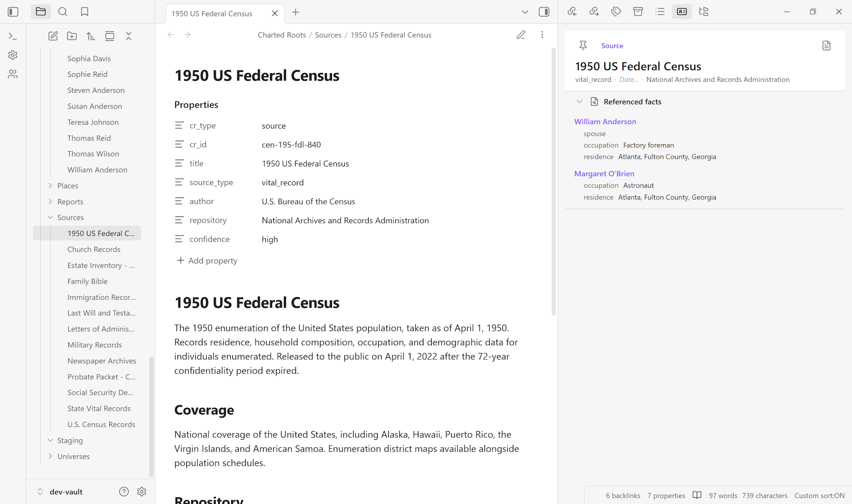This screenshot has width=852, height=504.
Task: Navigate back arrow
Action: click(x=171, y=35)
